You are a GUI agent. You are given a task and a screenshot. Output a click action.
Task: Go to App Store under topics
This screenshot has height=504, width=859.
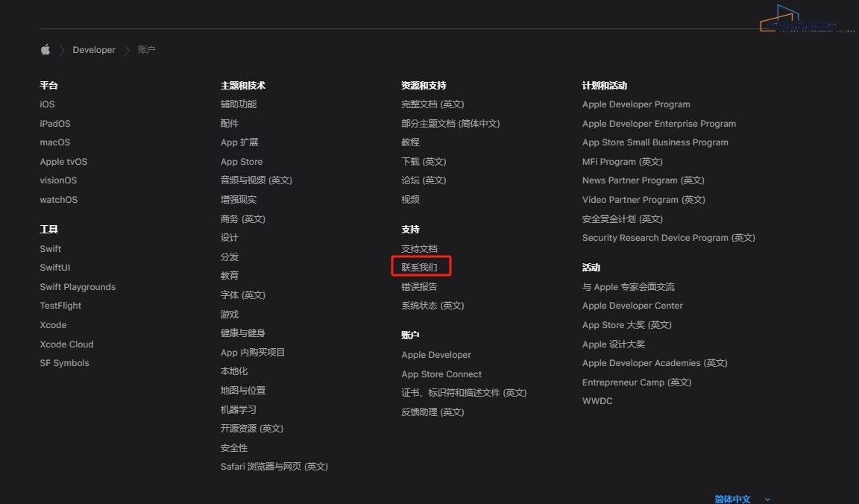coord(242,162)
